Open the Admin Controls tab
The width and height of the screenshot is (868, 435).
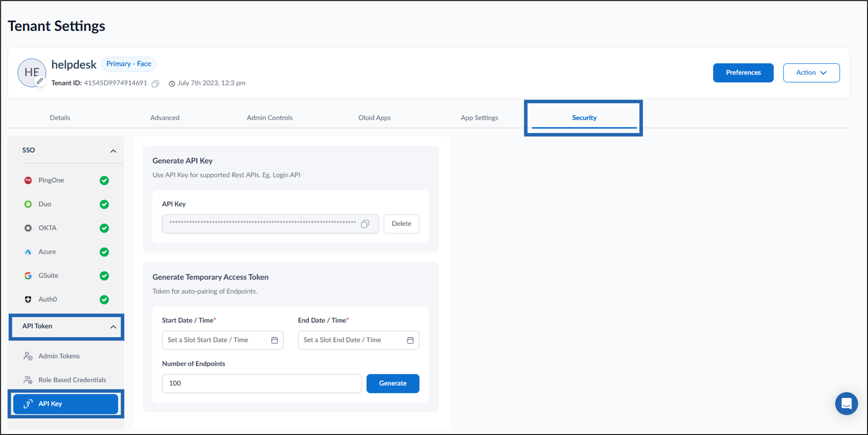pos(270,118)
